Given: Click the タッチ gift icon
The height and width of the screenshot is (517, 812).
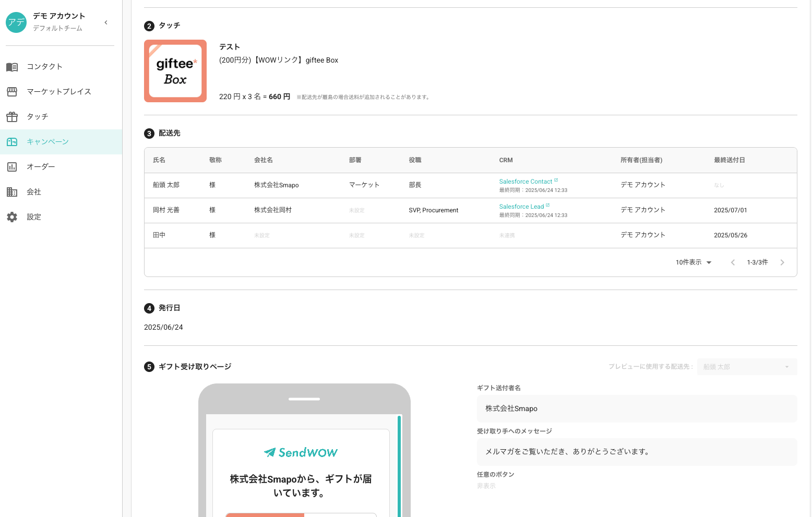Looking at the screenshot, I should pos(12,117).
